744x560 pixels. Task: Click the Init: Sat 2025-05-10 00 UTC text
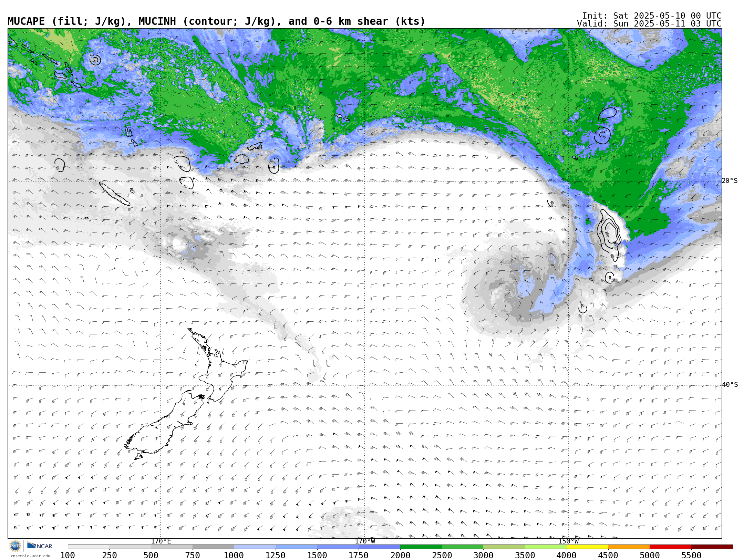click(652, 16)
